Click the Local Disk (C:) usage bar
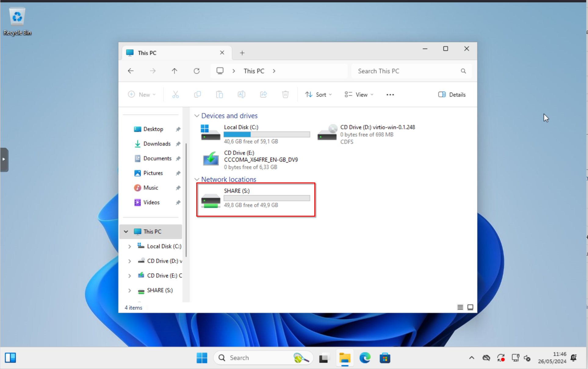Screen dimensions: 588x369 267,134
